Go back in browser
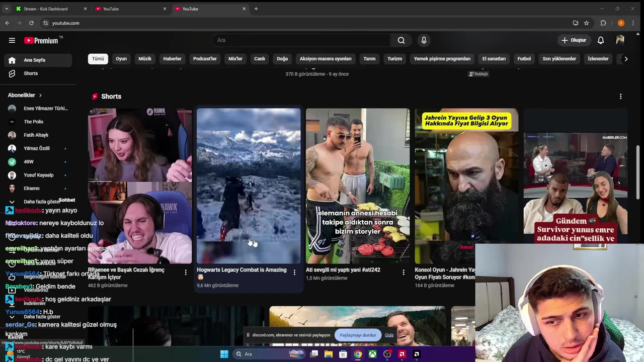Viewport: 644px width, 362px height. (7, 23)
